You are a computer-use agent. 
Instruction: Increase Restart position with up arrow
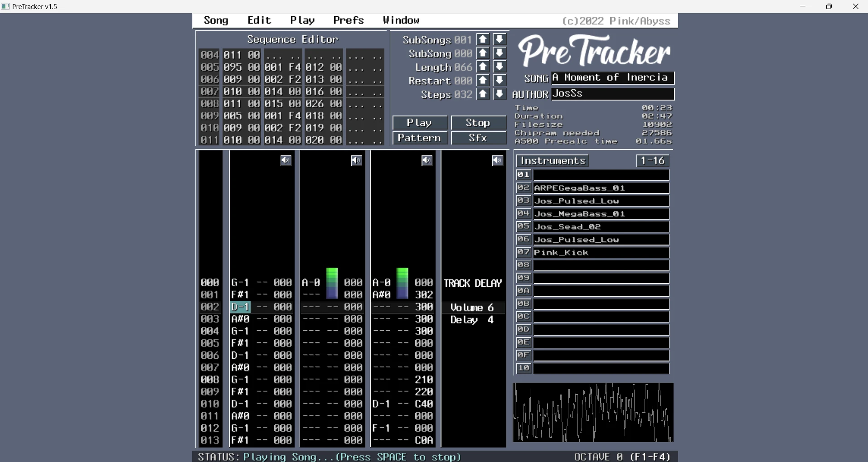pos(483,81)
